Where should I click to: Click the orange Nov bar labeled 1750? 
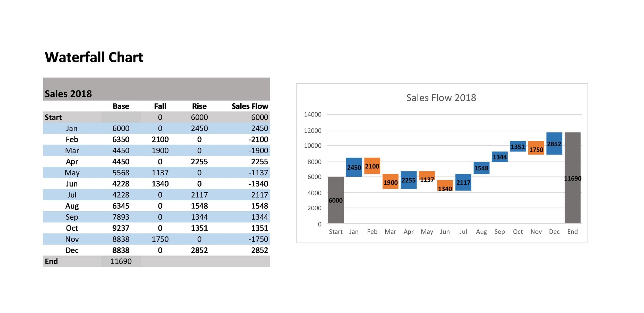tap(536, 148)
